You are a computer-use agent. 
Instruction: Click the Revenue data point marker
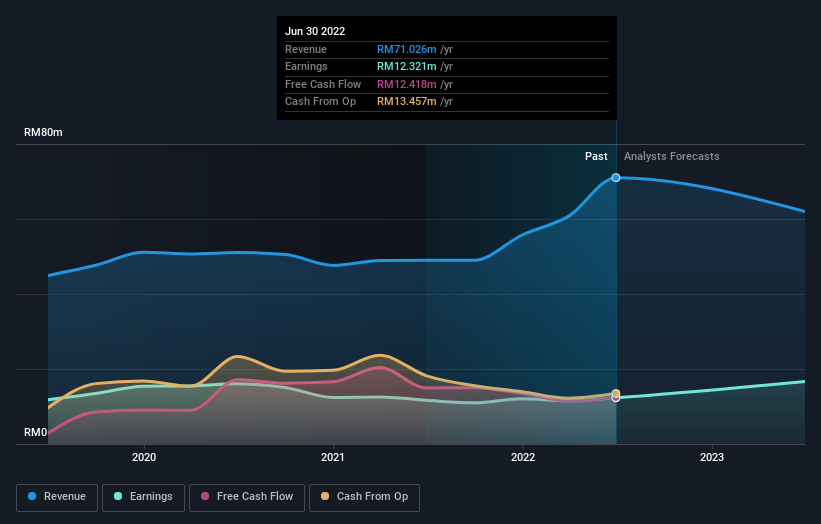click(x=616, y=177)
